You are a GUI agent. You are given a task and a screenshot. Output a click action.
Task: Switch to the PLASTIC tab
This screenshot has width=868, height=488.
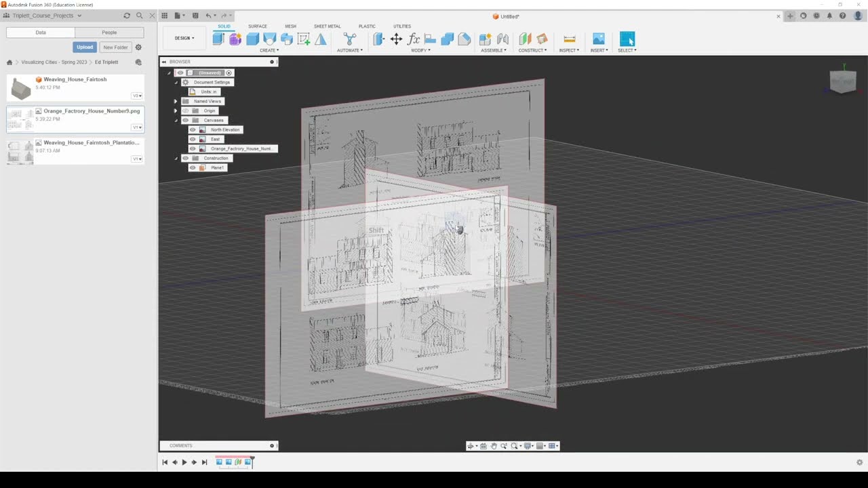(x=367, y=26)
